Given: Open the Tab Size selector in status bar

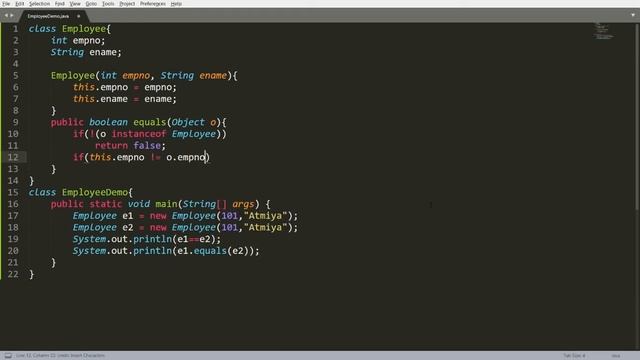Looking at the screenshot, I should click(x=574, y=356).
